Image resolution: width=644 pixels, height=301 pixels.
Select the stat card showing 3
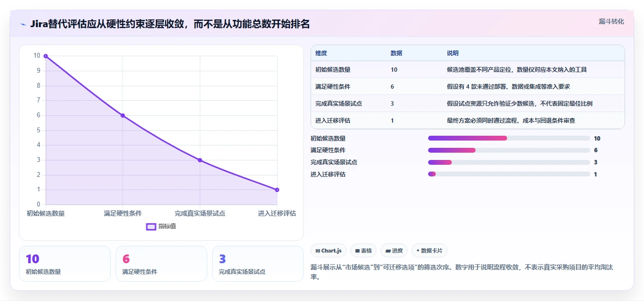coord(258,264)
